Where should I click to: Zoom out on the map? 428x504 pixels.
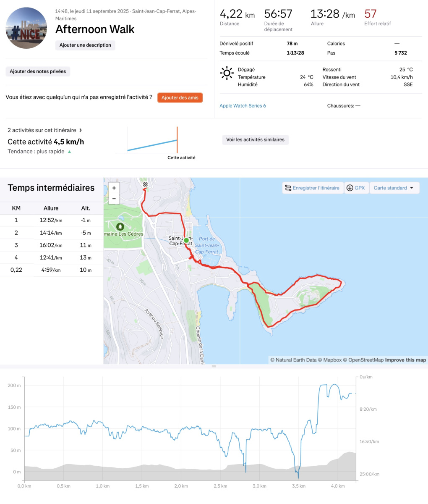click(114, 199)
